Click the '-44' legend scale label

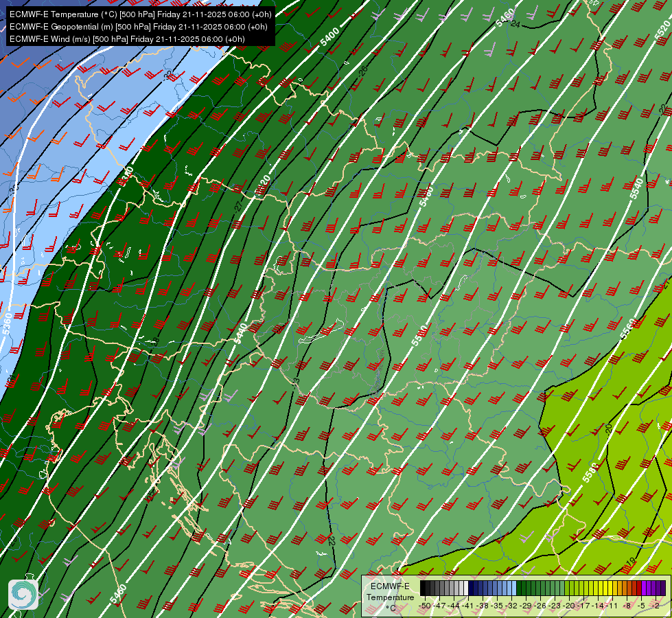click(454, 606)
